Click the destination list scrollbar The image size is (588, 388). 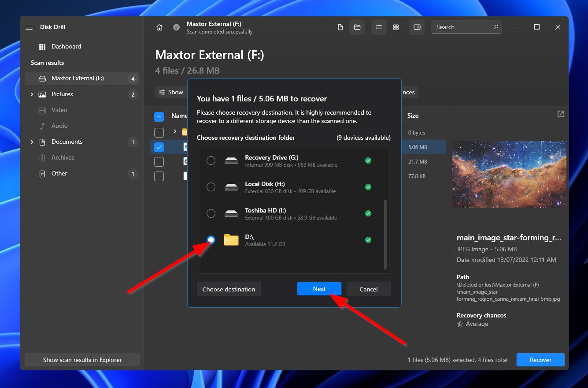(385, 235)
